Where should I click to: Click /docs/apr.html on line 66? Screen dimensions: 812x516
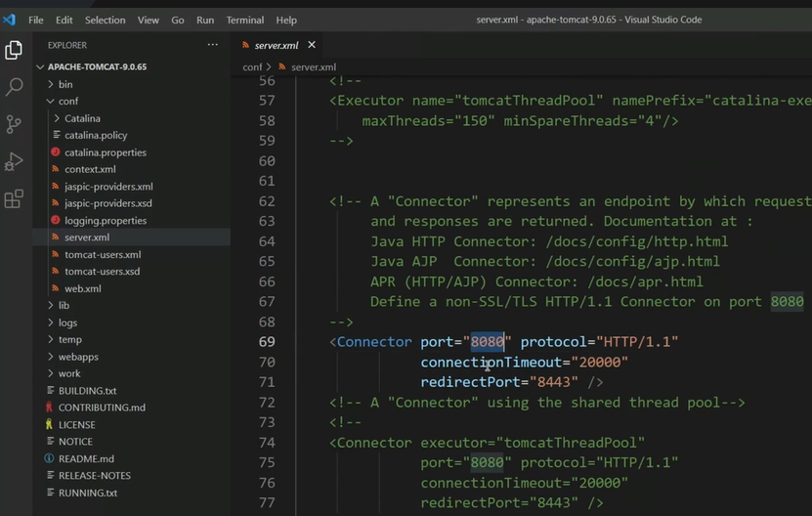pos(645,281)
